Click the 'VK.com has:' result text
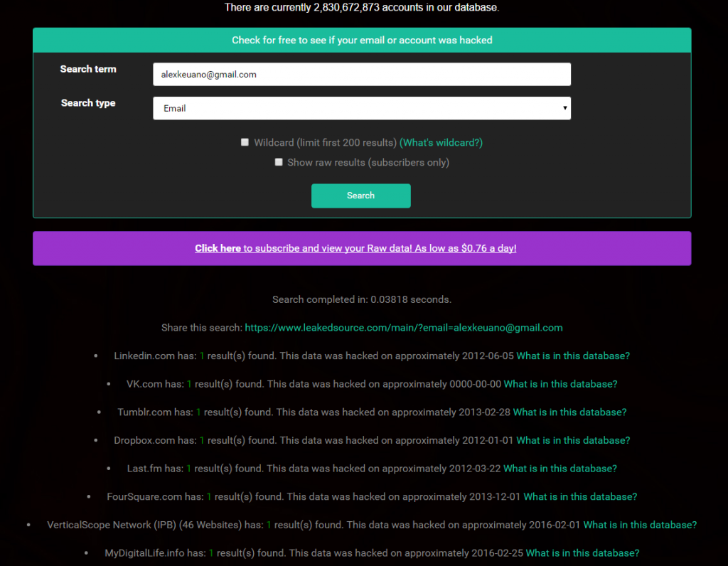This screenshot has height=566, width=728. point(155,384)
